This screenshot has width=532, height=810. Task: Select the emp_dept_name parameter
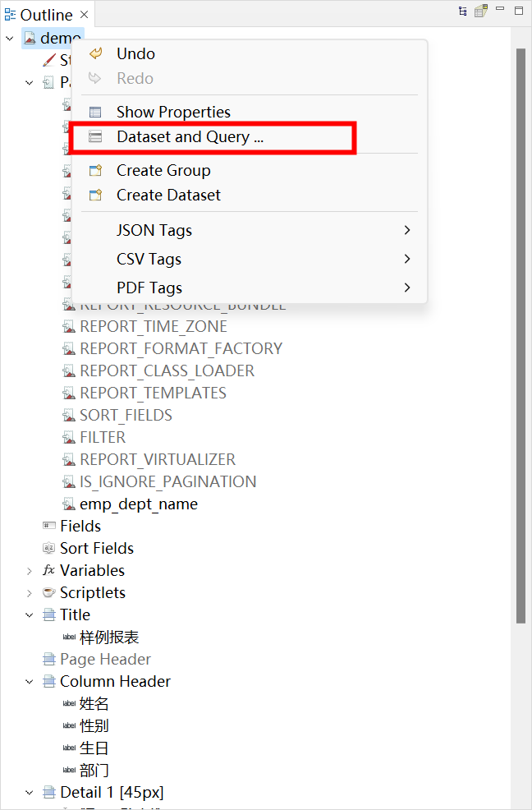point(138,504)
